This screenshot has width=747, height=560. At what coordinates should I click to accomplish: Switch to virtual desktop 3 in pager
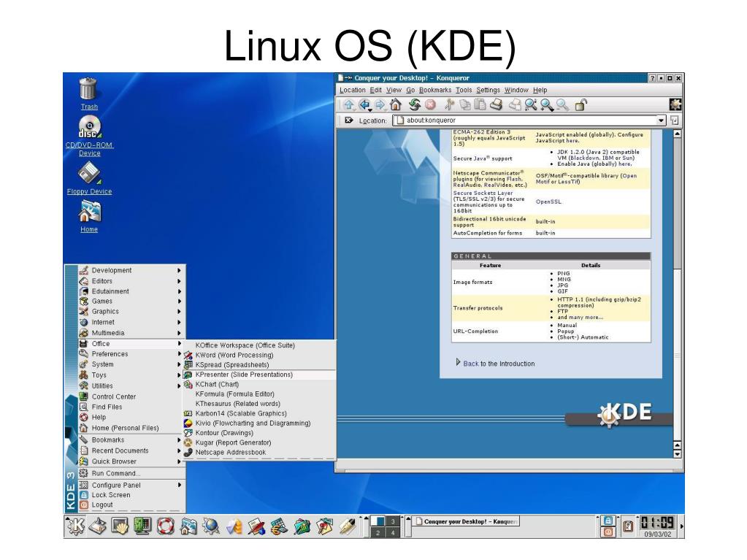pos(393,521)
